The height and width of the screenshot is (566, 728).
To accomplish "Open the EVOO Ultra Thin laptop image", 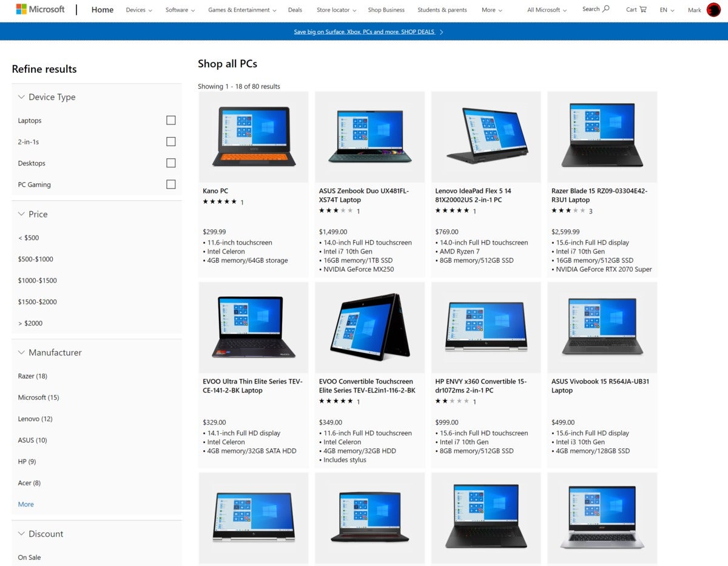I will [253, 328].
